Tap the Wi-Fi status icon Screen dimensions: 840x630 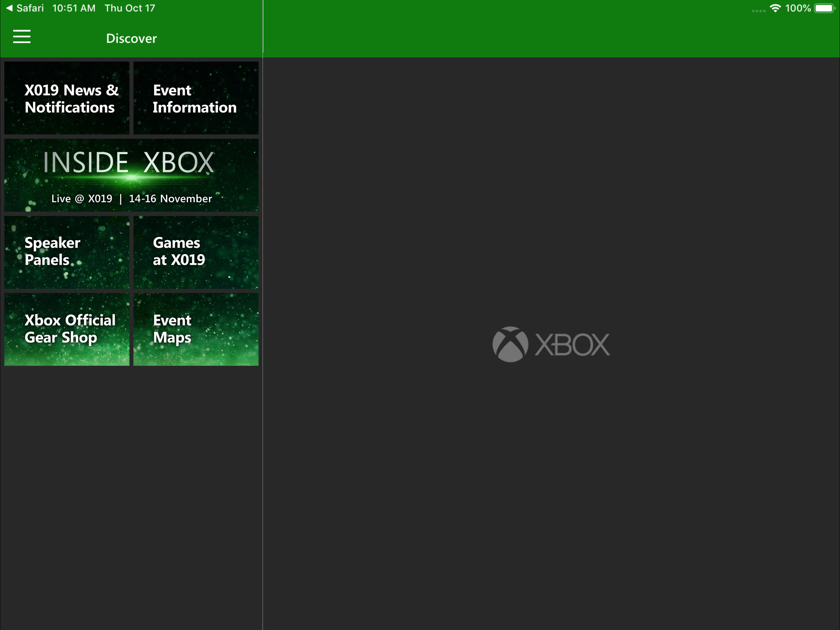pos(775,8)
